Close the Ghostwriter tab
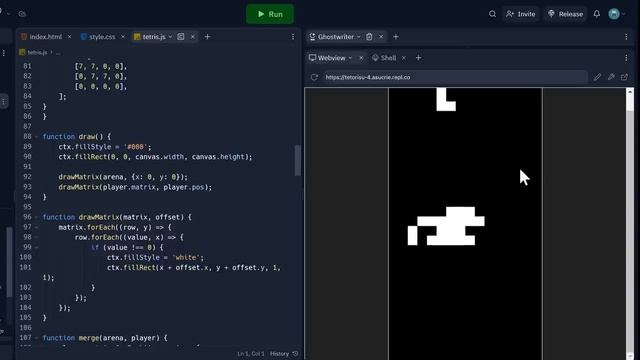The height and width of the screenshot is (360, 640). coord(381,37)
